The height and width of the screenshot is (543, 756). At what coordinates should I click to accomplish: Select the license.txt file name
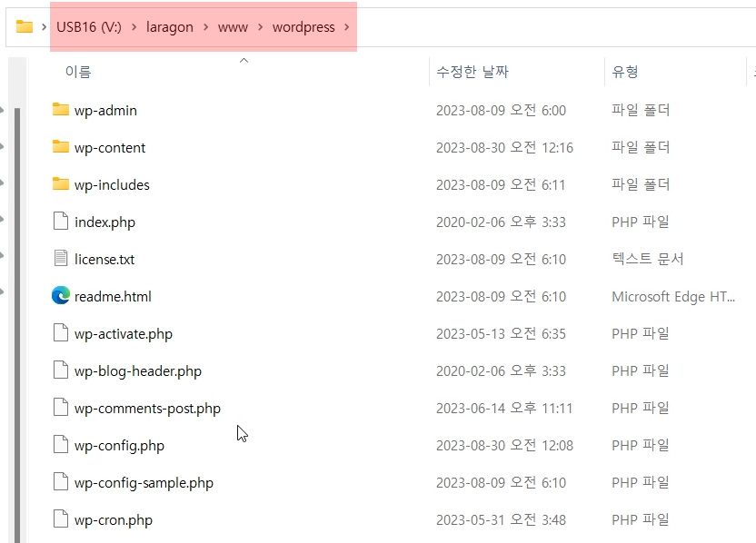pyautogui.click(x=104, y=259)
